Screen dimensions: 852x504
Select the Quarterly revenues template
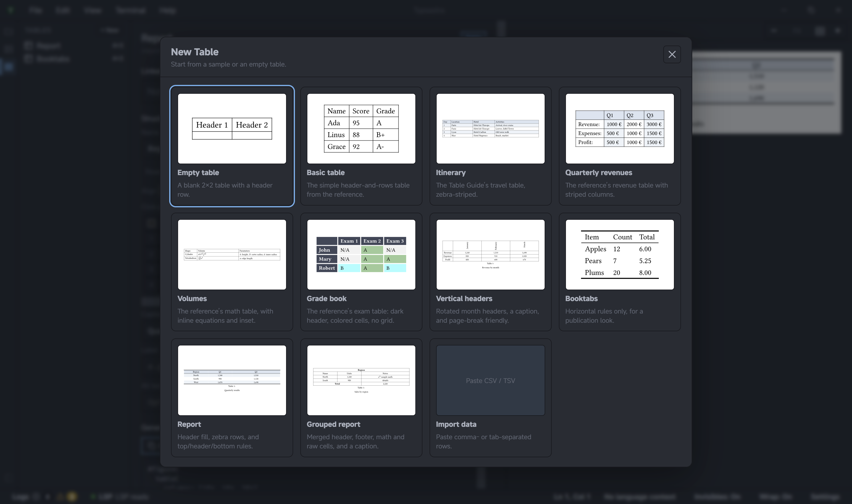click(619, 146)
